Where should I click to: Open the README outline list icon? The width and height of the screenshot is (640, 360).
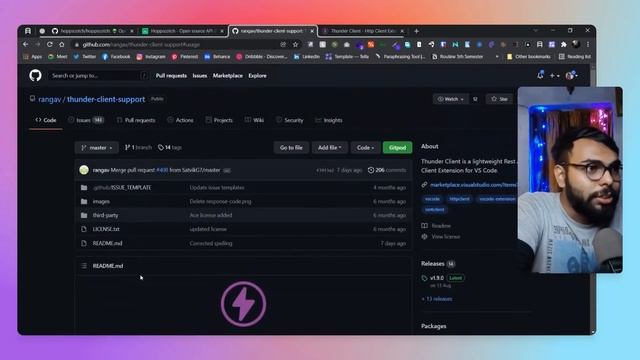(84, 266)
